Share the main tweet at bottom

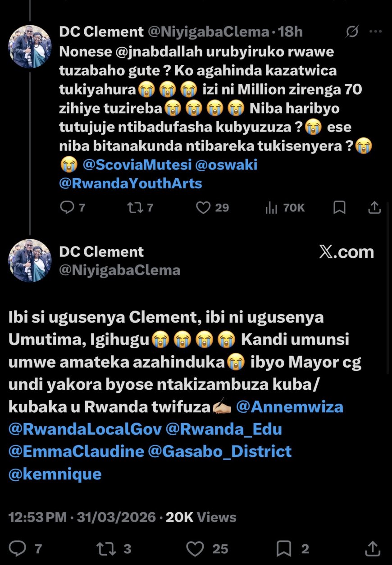[372, 548]
